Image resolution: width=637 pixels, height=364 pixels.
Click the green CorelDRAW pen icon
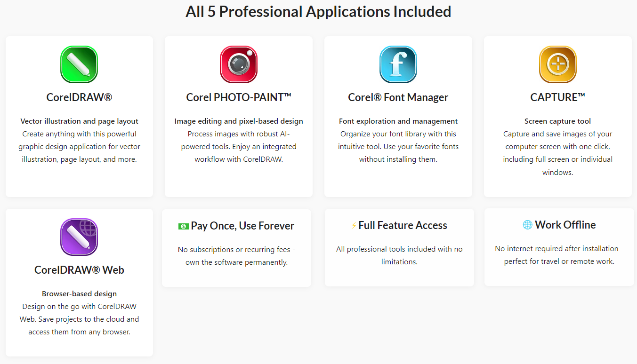point(79,64)
